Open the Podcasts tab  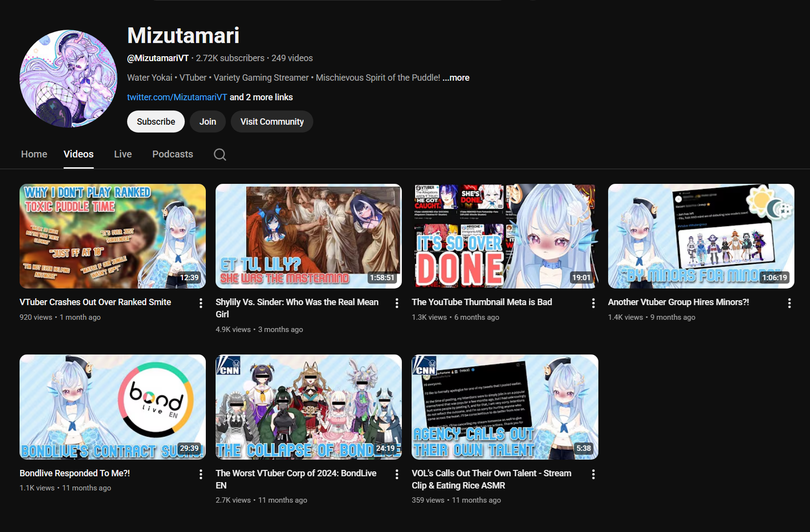pos(173,154)
